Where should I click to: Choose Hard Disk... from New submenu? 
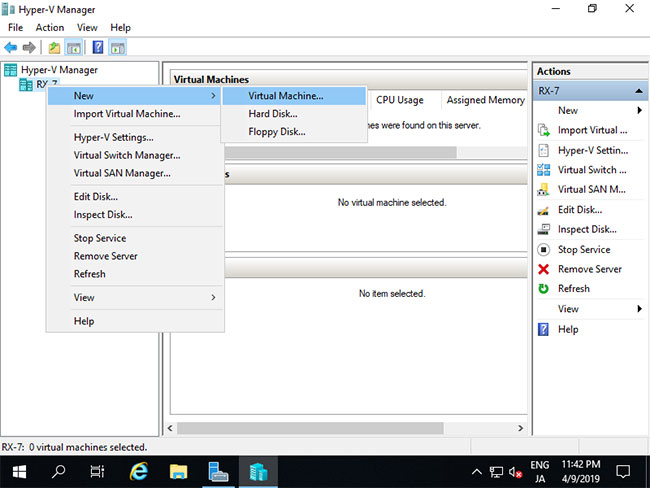(294, 114)
